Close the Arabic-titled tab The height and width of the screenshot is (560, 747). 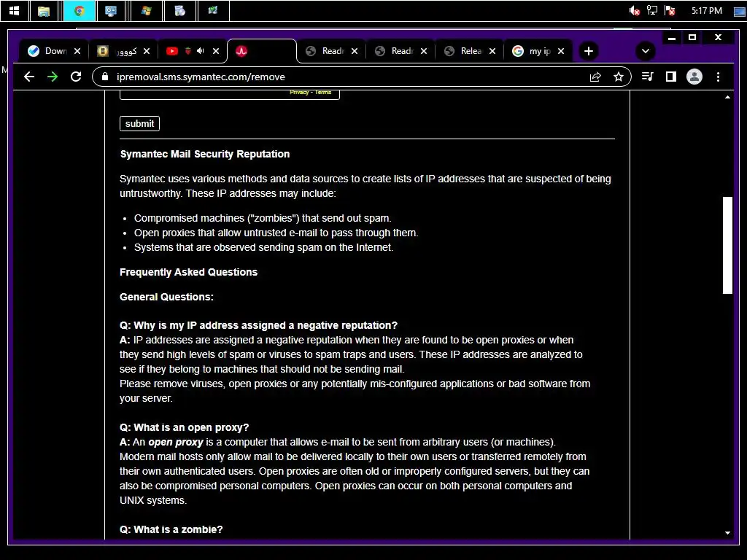click(147, 51)
